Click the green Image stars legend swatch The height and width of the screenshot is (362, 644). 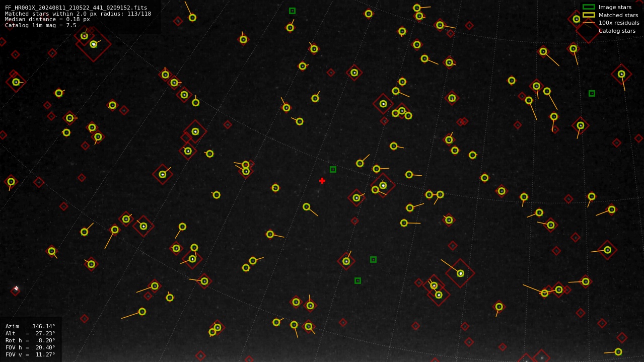(589, 7)
